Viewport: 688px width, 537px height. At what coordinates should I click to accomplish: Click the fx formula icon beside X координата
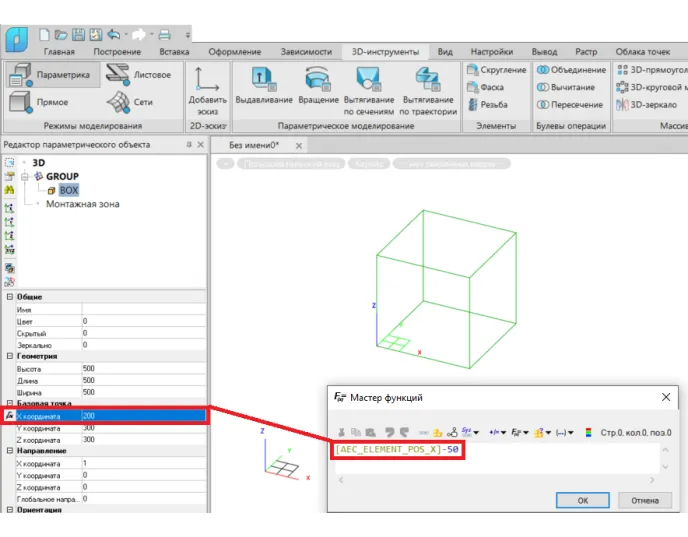point(9,415)
